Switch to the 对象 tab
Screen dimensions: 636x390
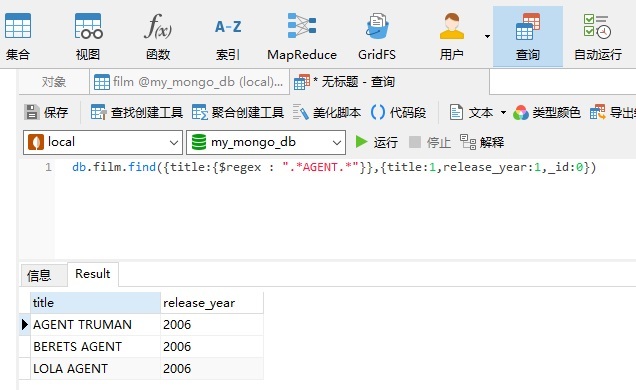(x=54, y=82)
